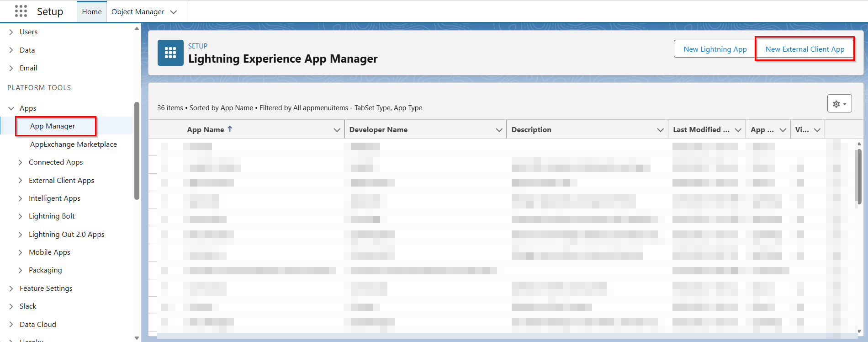Expand Connected Apps
868x342 pixels.
(x=20, y=162)
